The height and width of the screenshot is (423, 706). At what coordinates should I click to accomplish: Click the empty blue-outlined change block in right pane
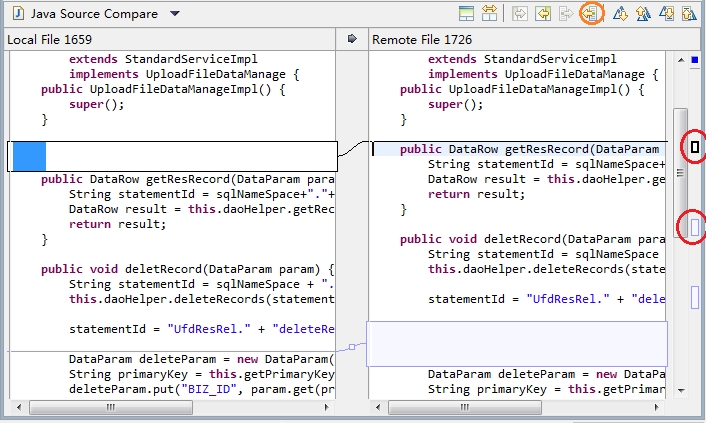pos(517,344)
